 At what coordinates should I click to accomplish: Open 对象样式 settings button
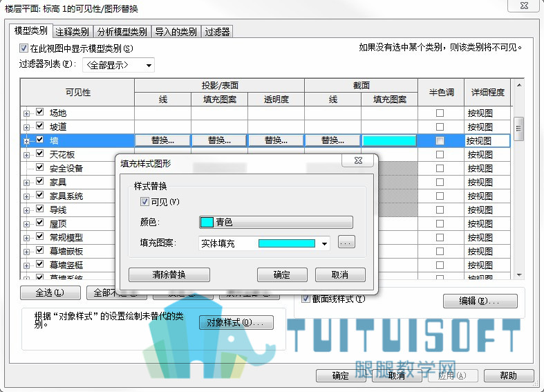point(236,323)
